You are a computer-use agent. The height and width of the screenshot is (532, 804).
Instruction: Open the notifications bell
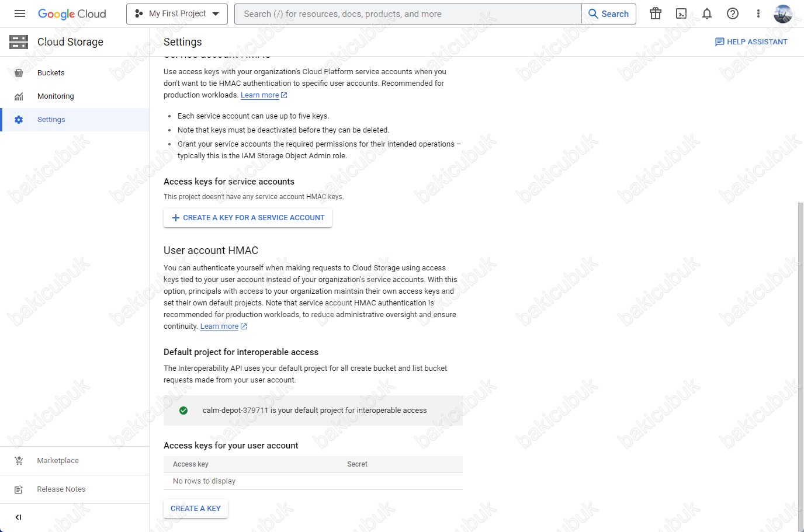707,13
